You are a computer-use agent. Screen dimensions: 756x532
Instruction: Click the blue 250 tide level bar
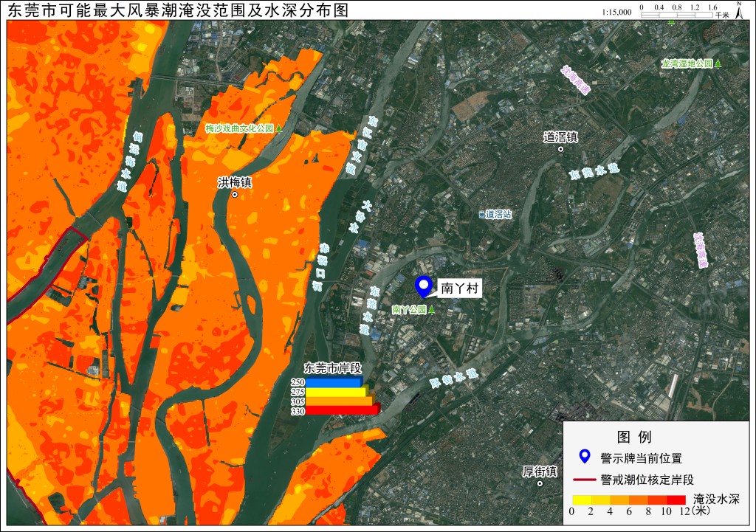coord(334,381)
